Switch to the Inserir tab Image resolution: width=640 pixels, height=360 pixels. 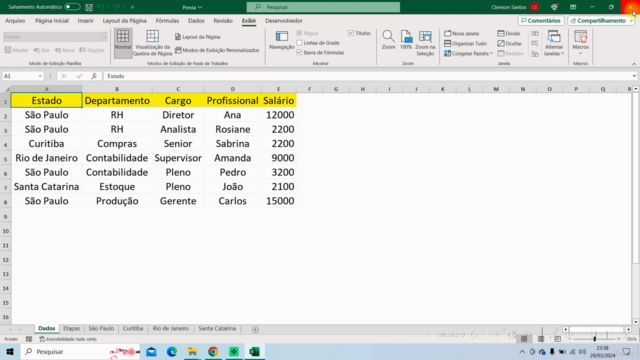click(x=86, y=21)
